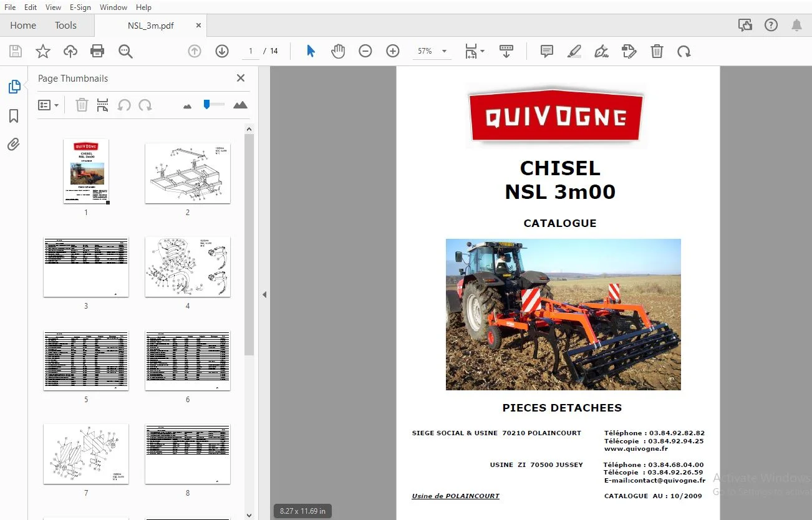Select page 8 thumbnail
This screenshot has width=812, height=520.
pos(188,454)
